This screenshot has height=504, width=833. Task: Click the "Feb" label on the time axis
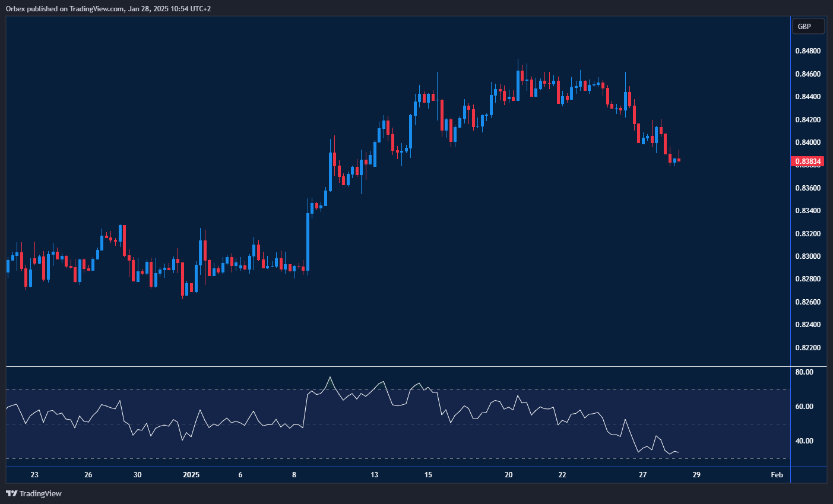[776, 474]
